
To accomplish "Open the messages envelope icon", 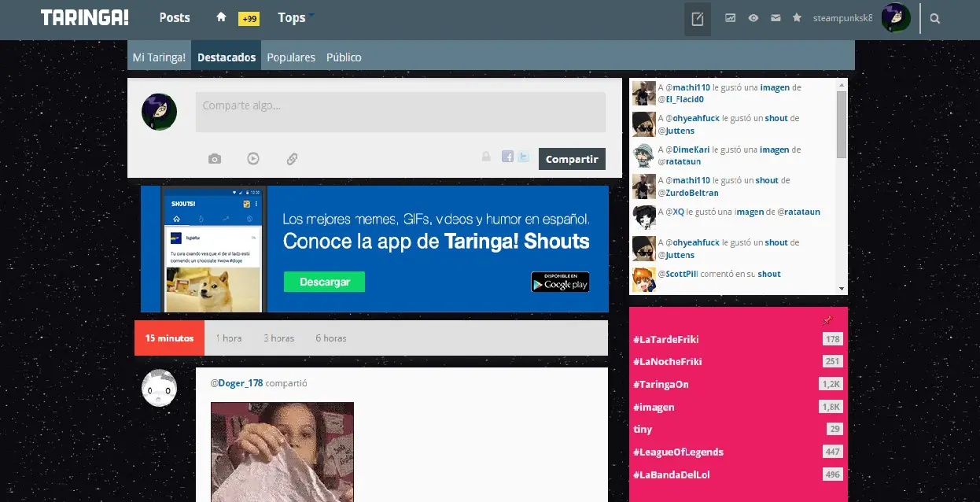I will pyautogui.click(x=776, y=17).
